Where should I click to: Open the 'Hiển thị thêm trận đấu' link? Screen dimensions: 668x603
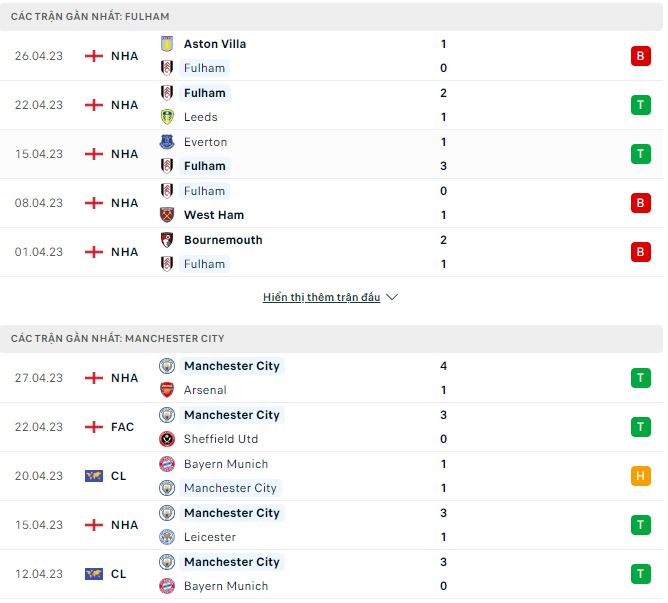pyautogui.click(x=321, y=297)
